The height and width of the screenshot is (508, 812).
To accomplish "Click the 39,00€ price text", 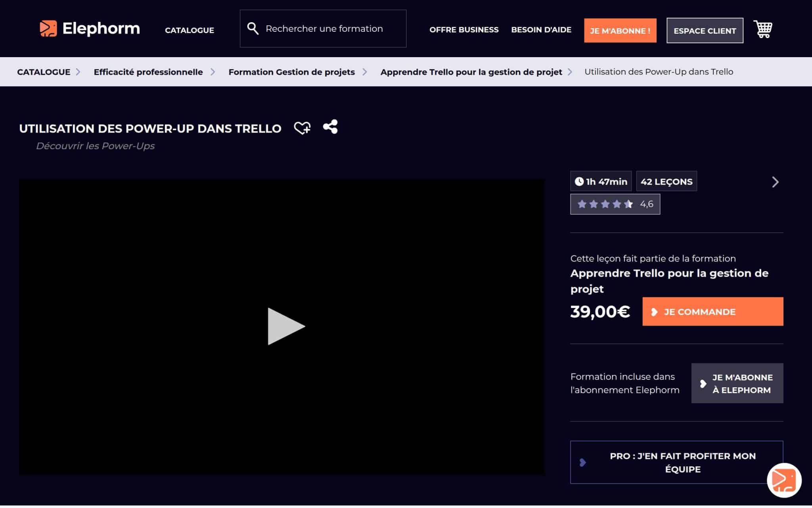I will click(600, 312).
